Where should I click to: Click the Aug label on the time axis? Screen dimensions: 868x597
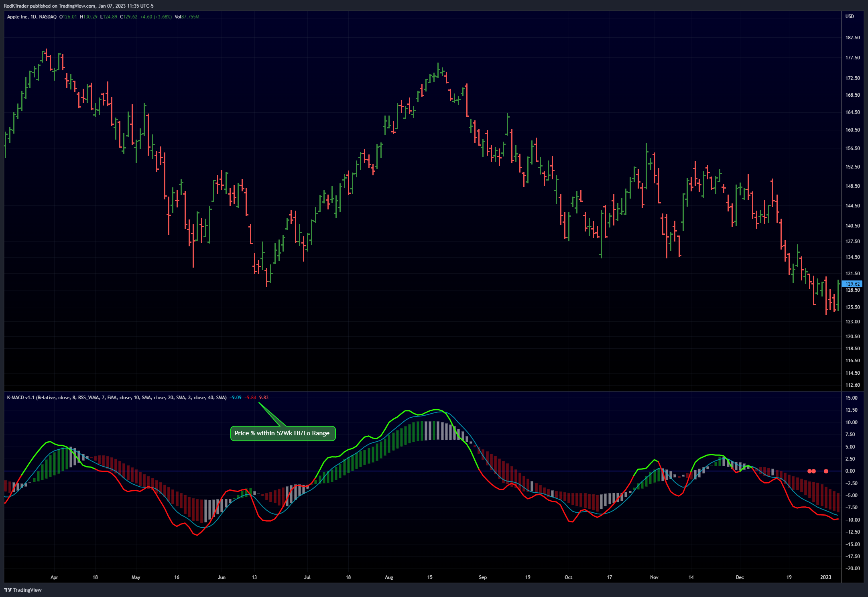pyautogui.click(x=389, y=577)
